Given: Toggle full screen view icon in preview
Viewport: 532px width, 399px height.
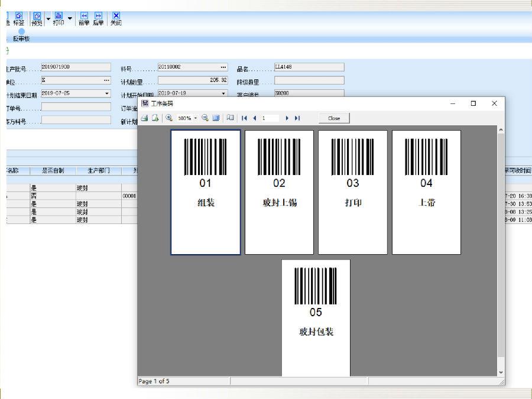Looking at the screenshot, I should point(216,118).
